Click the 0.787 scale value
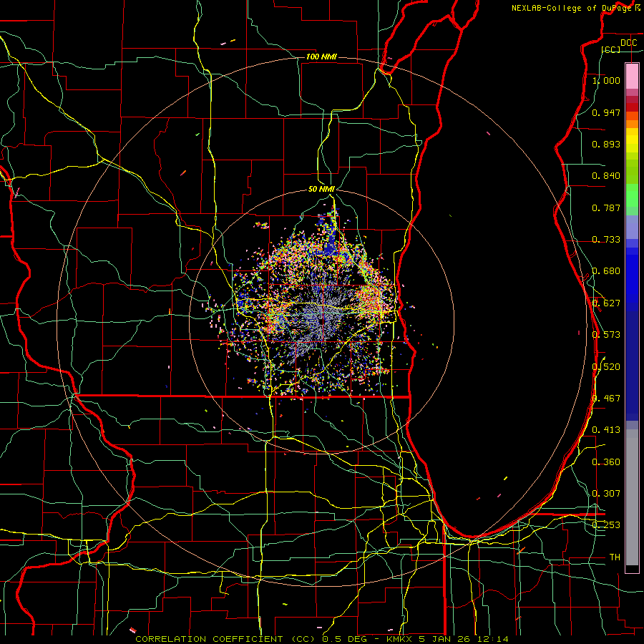Image resolution: width=644 pixels, height=644 pixels. 606,208
